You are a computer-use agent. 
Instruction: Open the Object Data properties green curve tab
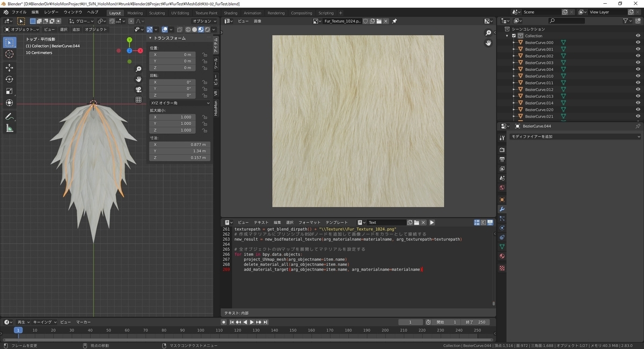point(502,246)
